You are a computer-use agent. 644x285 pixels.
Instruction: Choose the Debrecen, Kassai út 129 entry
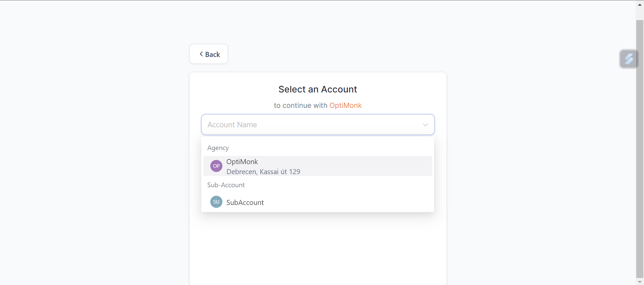click(263, 172)
